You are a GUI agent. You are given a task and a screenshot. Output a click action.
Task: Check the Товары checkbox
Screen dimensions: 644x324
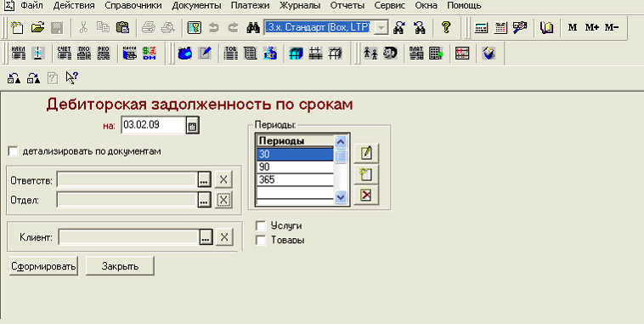[x=261, y=240]
